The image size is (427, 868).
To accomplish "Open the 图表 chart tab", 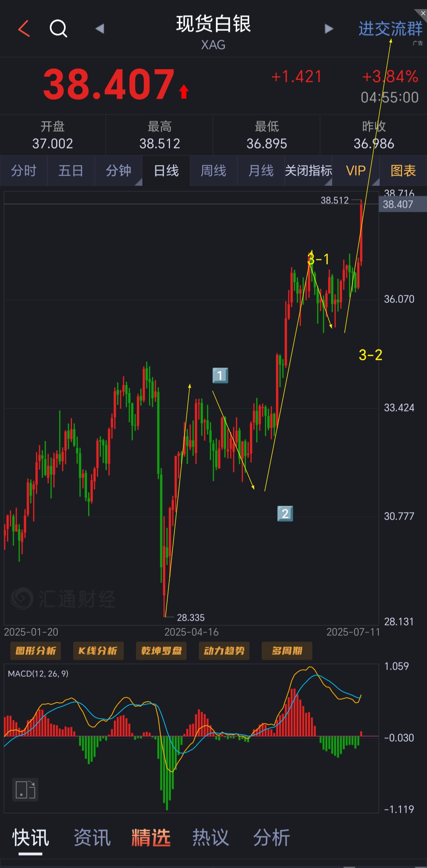I will pos(403,171).
